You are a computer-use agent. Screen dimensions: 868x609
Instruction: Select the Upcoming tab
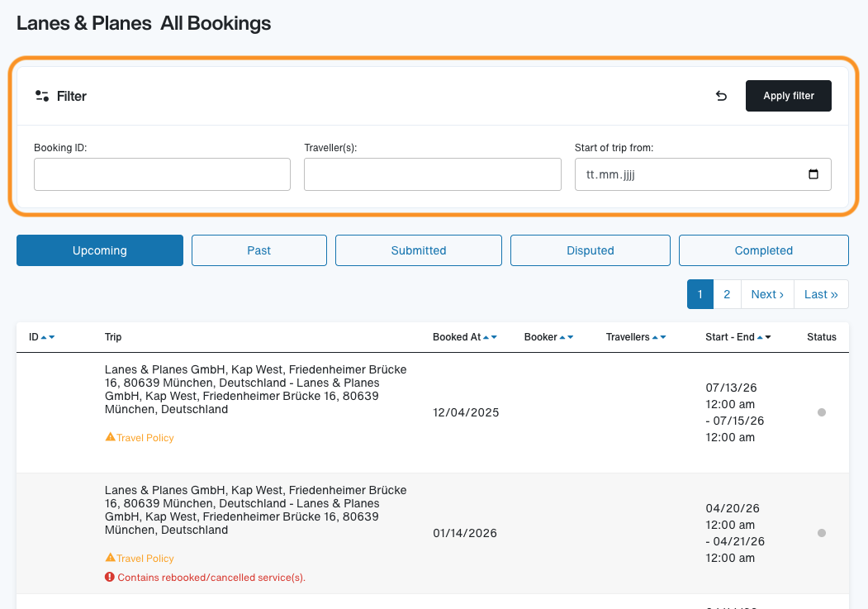pos(100,250)
